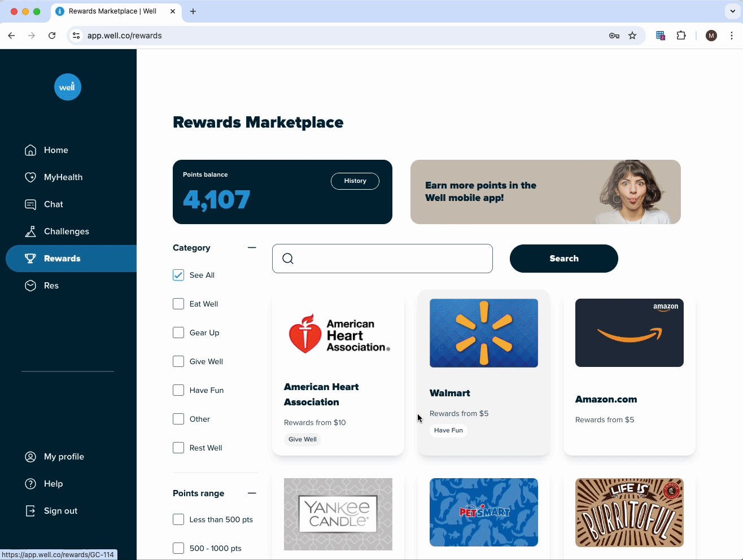
Task: Open Home in the sidebar menu
Action: coord(56,150)
